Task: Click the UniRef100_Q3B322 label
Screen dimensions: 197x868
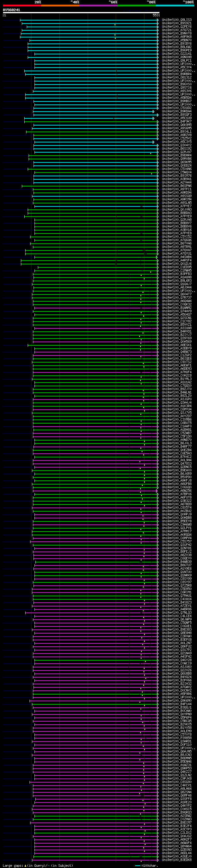Action: pos(177,501)
